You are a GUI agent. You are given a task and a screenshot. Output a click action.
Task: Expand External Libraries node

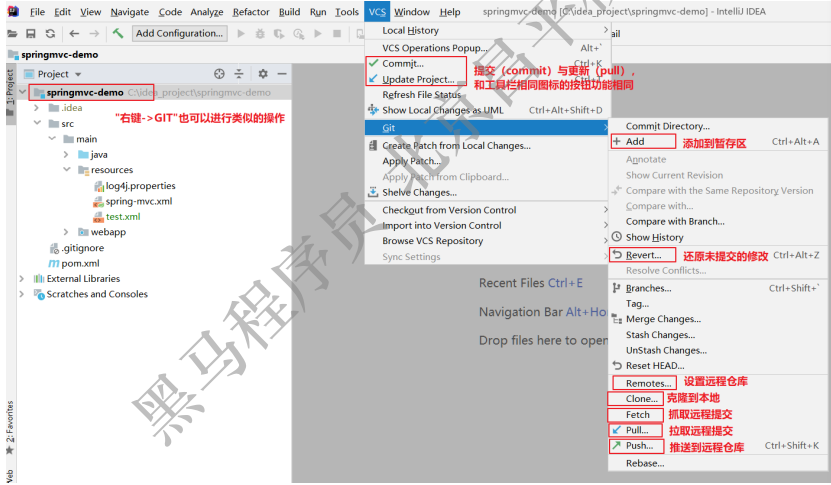pyautogui.click(x=22, y=278)
